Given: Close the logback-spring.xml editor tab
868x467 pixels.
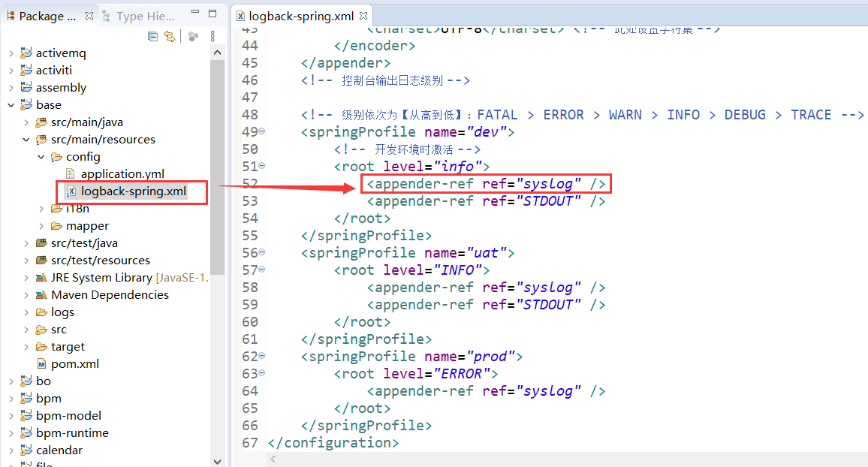Looking at the screenshot, I should (363, 16).
